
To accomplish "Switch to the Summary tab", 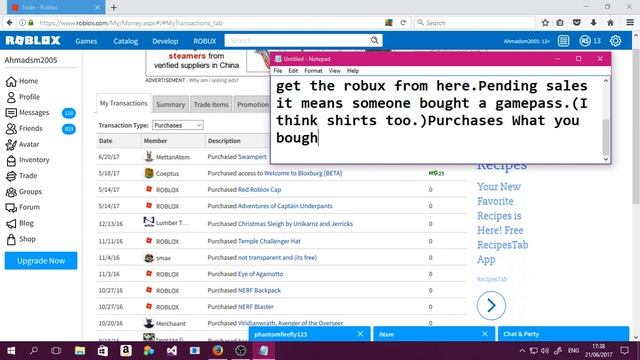I will 170,104.
